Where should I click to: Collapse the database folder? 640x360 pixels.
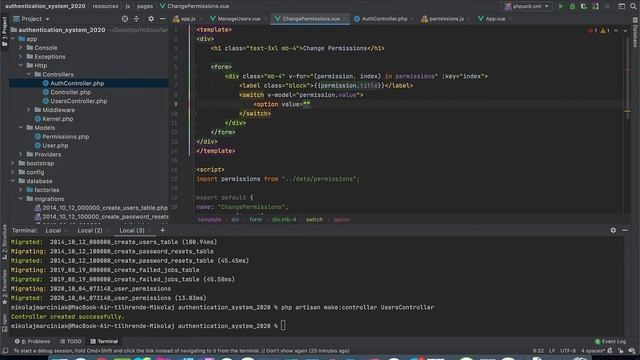pos(13,181)
